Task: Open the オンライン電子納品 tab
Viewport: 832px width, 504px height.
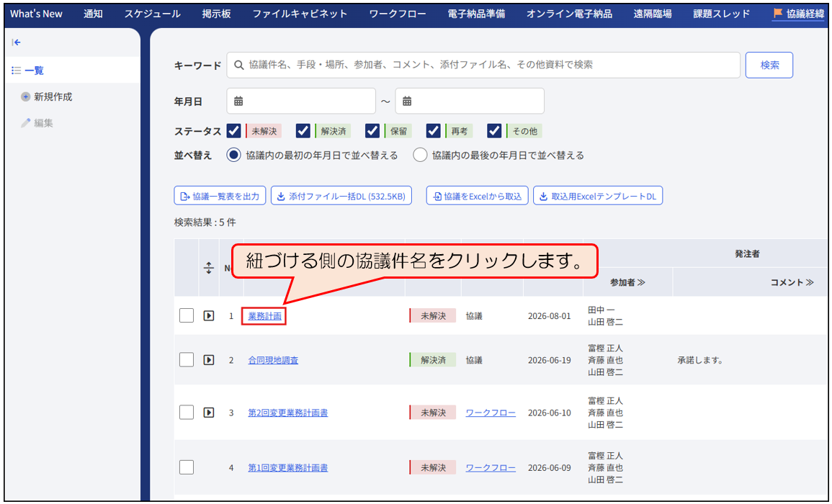Action: tap(569, 14)
